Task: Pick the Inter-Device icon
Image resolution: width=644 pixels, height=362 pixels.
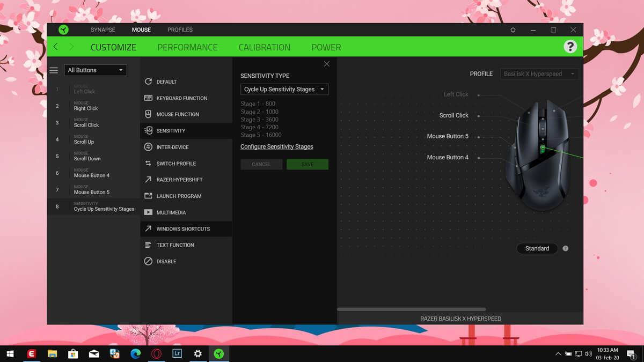Action: point(148,147)
